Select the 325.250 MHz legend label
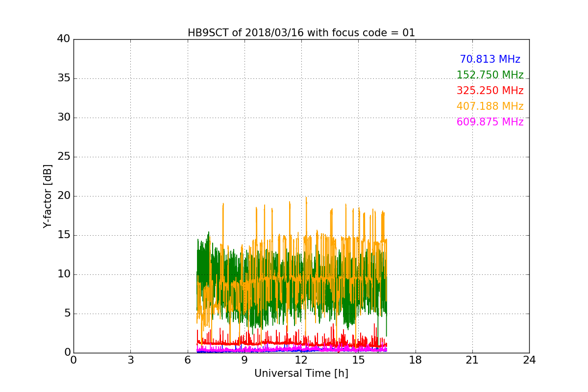Image resolution: width=588 pixels, height=392 pixels. (490, 91)
